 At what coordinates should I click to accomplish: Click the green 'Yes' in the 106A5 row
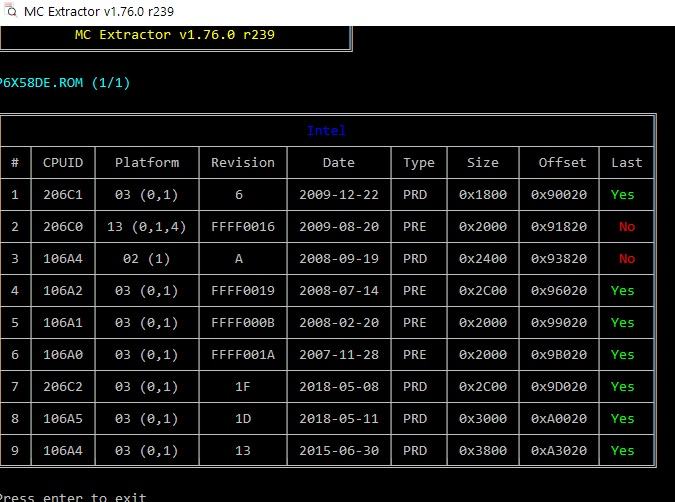pos(622,418)
